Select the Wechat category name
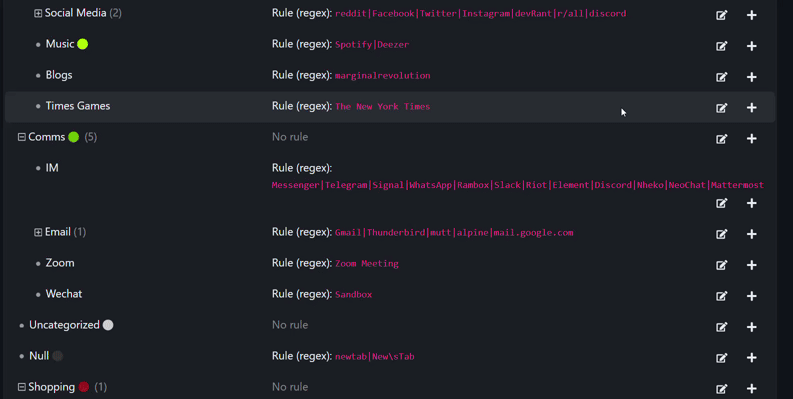 (x=64, y=294)
